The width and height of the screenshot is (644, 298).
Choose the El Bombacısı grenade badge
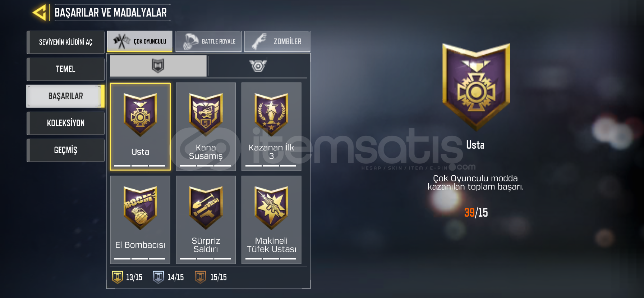(140, 220)
